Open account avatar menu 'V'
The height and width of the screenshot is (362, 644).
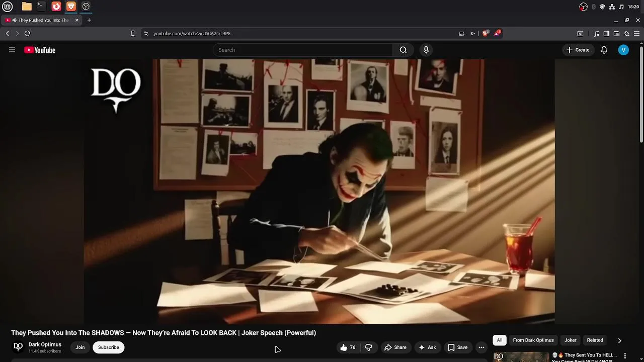coord(623,50)
